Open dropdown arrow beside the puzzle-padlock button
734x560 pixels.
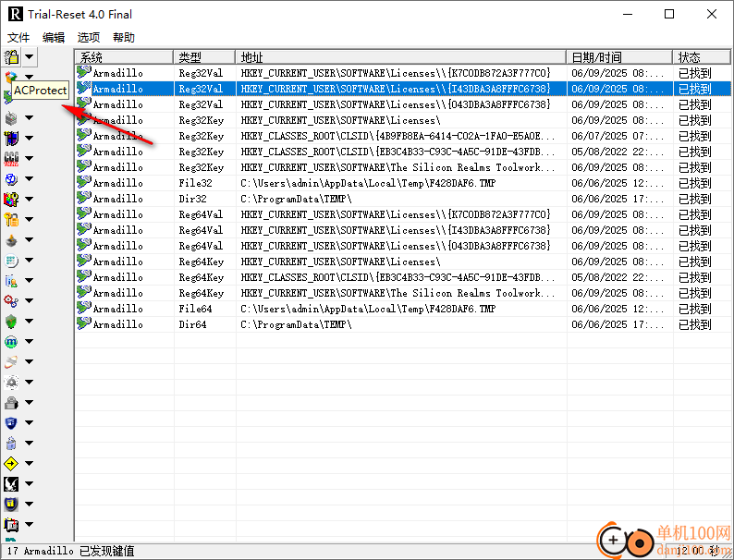[x=29, y=57]
